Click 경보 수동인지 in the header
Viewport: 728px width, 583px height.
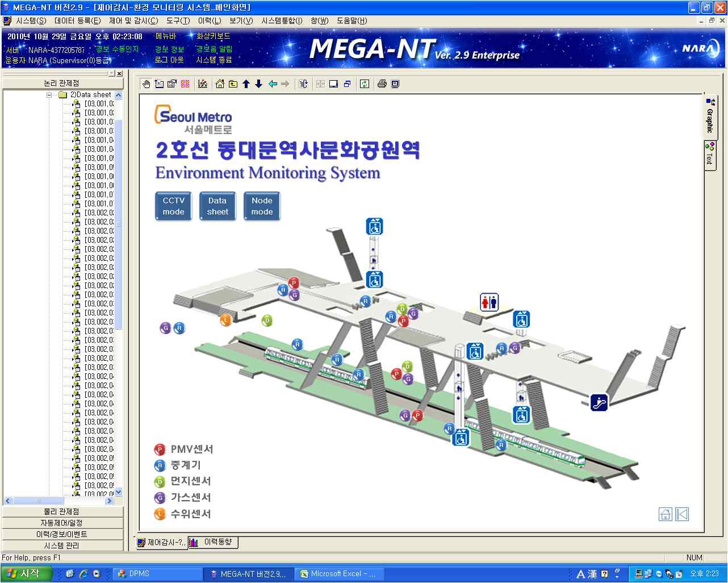118,49
